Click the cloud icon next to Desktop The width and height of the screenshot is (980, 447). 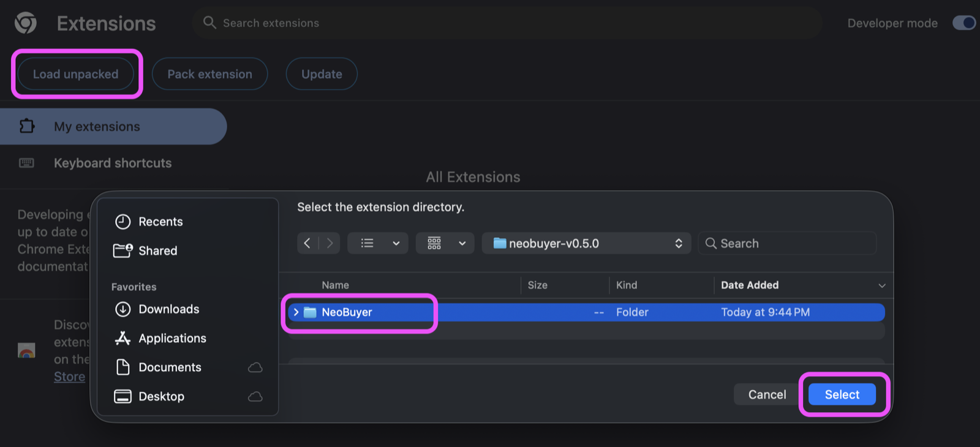pyautogui.click(x=255, y=397)
